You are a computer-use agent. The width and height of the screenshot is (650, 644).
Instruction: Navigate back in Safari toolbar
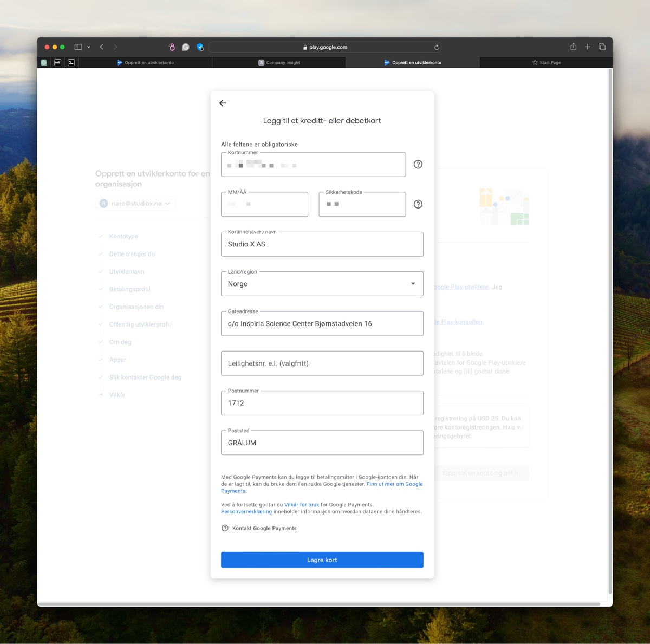click(102, 47)
